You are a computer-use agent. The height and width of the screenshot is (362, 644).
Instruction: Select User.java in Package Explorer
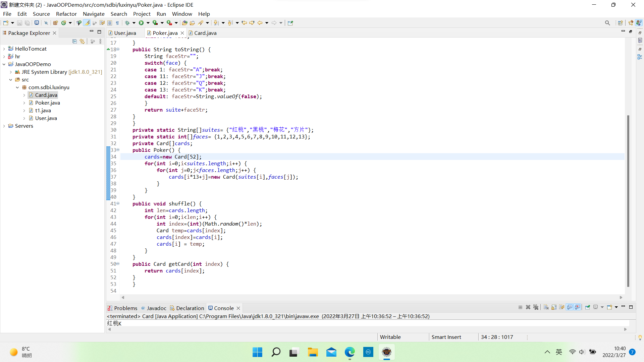click(x=46, y=118)
